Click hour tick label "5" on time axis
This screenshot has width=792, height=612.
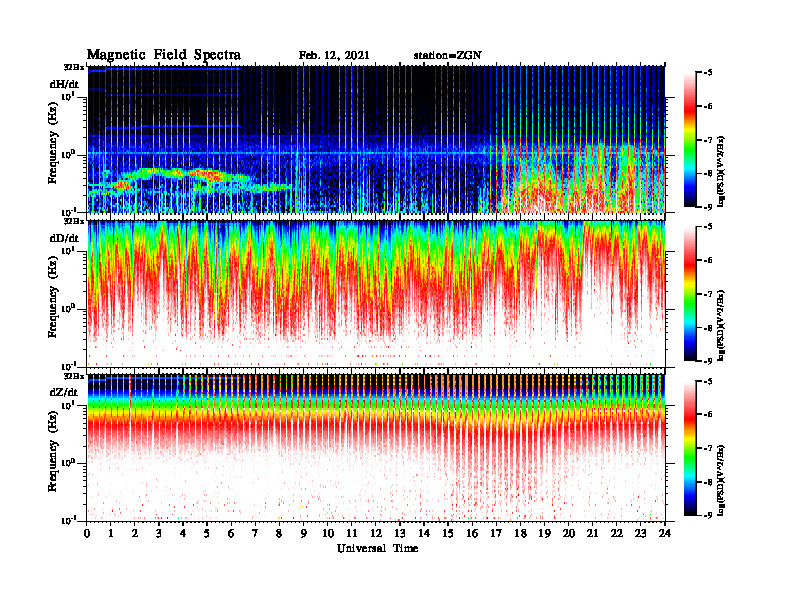pos(207,534)
